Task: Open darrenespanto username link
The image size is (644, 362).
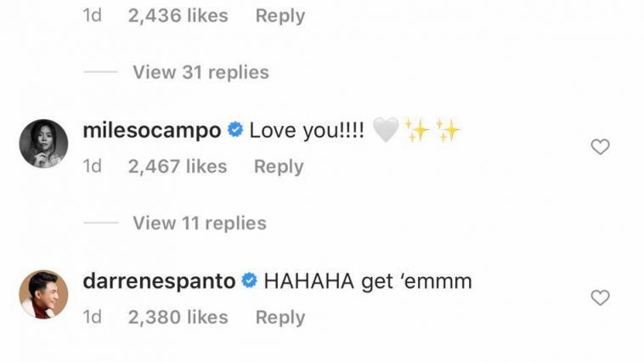Action: pos(159,281)
